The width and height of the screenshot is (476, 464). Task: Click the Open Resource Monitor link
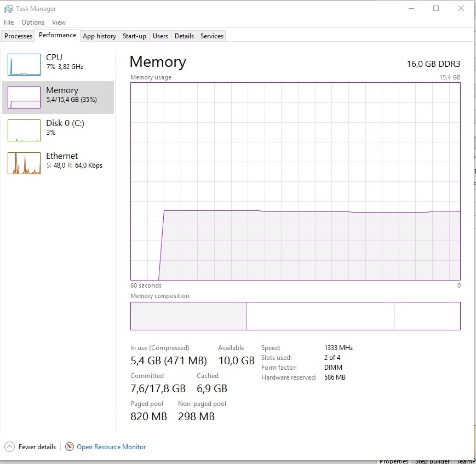[111, 447]
